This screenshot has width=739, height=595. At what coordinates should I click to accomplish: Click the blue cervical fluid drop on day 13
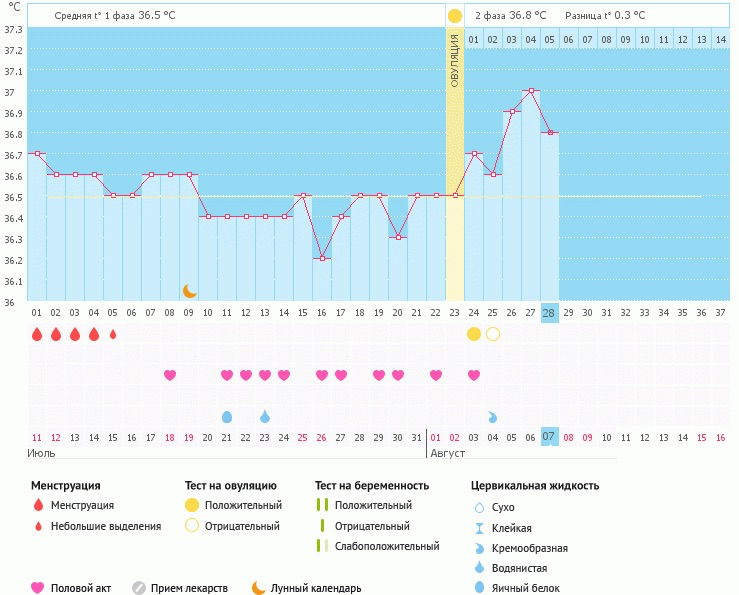click(265, 416)
